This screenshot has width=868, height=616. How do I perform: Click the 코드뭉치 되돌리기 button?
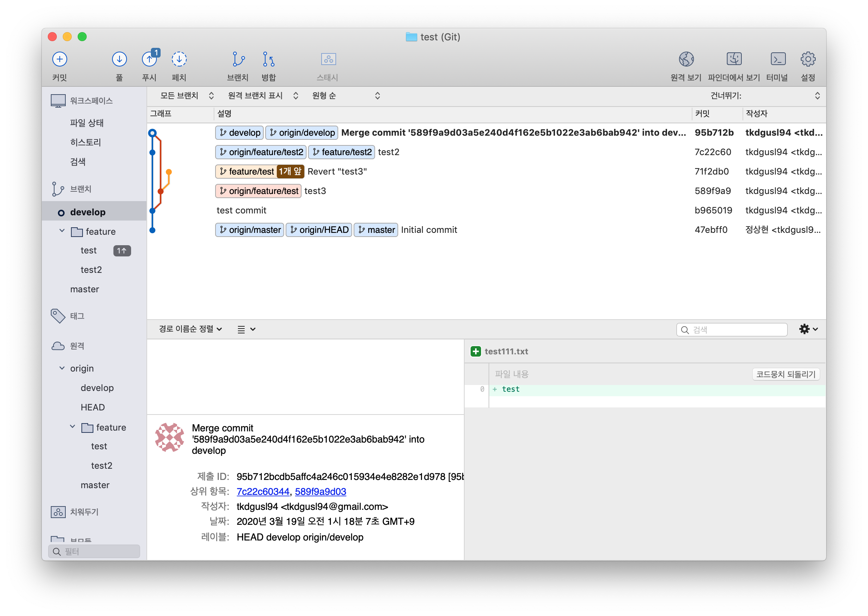coord(785,374)
